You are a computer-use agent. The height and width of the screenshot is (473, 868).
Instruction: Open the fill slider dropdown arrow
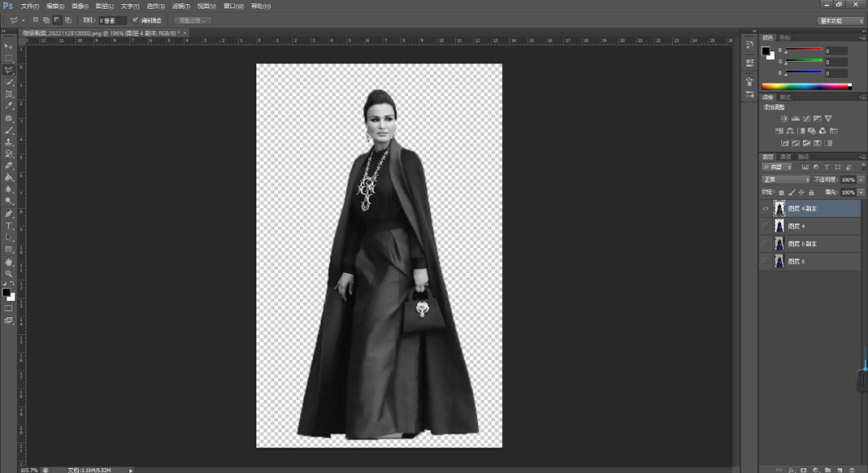pos(861,193)
